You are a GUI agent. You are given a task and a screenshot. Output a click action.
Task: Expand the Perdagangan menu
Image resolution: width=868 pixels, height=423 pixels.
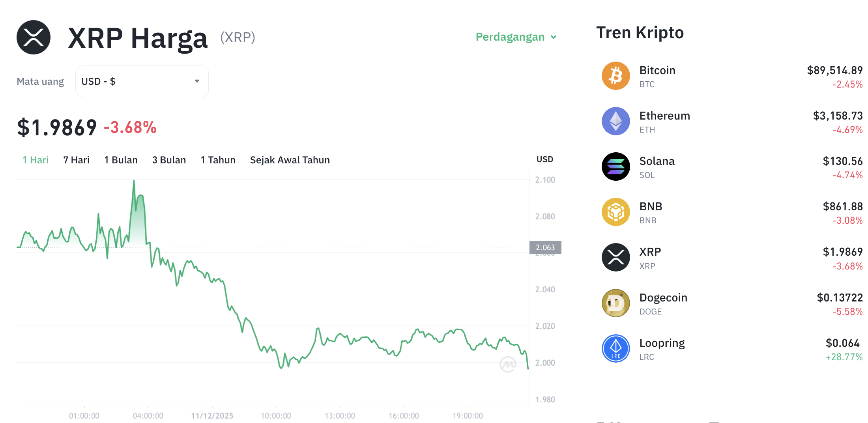tap(515, 37)
